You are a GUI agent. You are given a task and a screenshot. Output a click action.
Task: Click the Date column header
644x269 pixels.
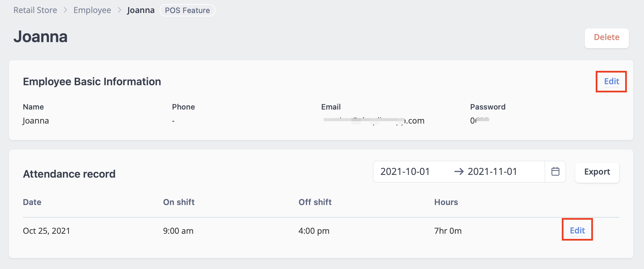pos(32,202)
